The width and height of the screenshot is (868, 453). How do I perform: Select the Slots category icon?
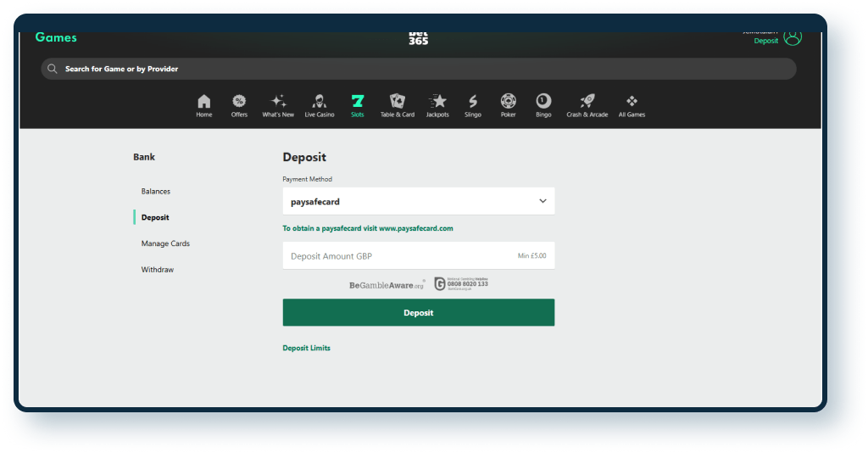tap(357, 105)
